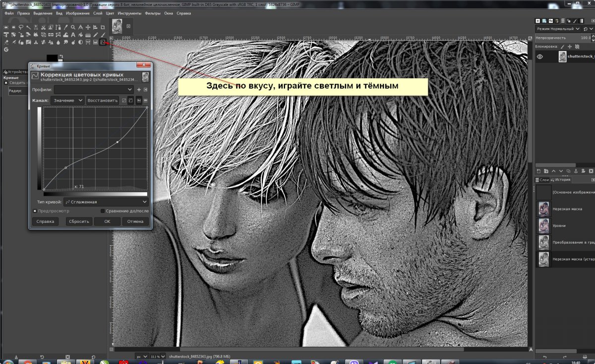Expand the Тип кривой Сглаженная dropdown

[x=106, y=202]
